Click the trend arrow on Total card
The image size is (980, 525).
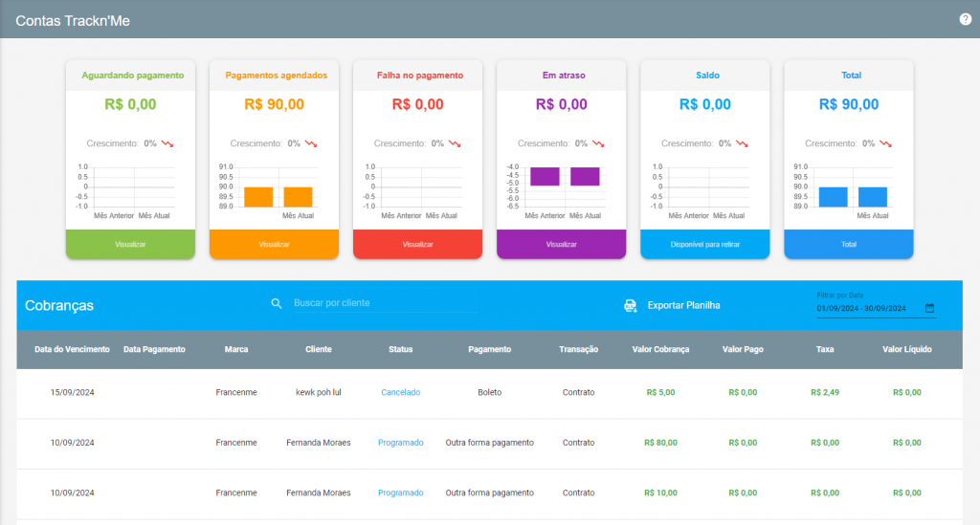coord(885,143)
